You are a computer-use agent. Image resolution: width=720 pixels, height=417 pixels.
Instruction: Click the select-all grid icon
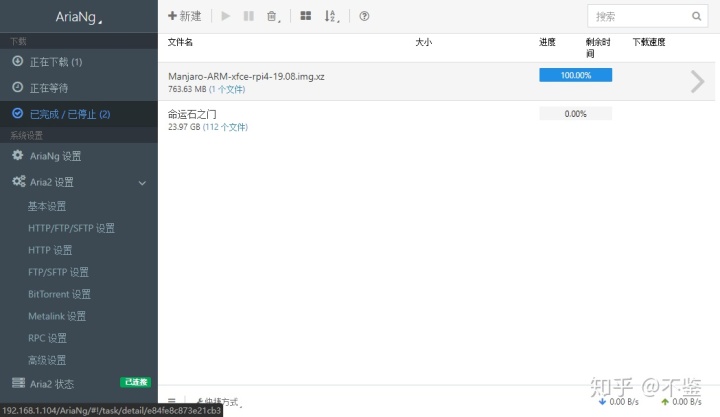tap(305, 16)
